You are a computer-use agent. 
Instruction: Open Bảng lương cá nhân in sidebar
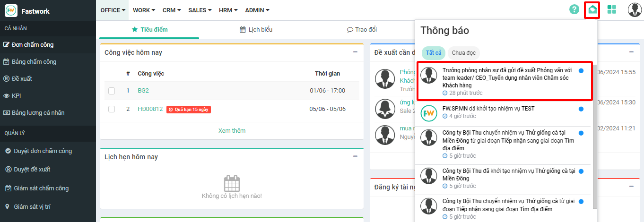(x=39, y=113)
